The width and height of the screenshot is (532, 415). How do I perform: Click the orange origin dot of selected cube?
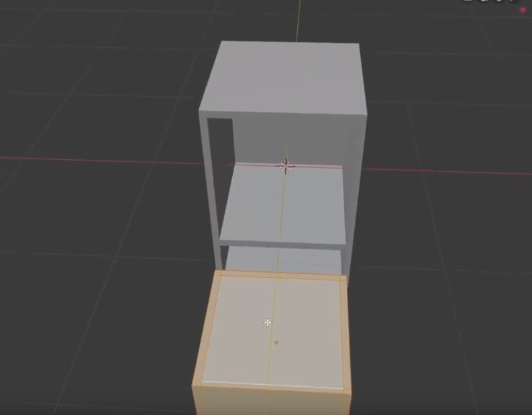[276, 342]
